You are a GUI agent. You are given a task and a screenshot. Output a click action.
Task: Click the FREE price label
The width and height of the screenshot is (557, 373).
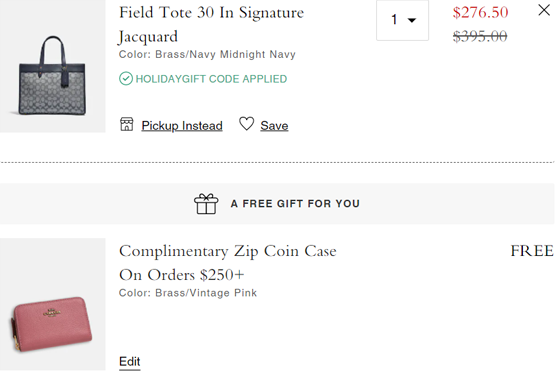click(x=532, y=251)
